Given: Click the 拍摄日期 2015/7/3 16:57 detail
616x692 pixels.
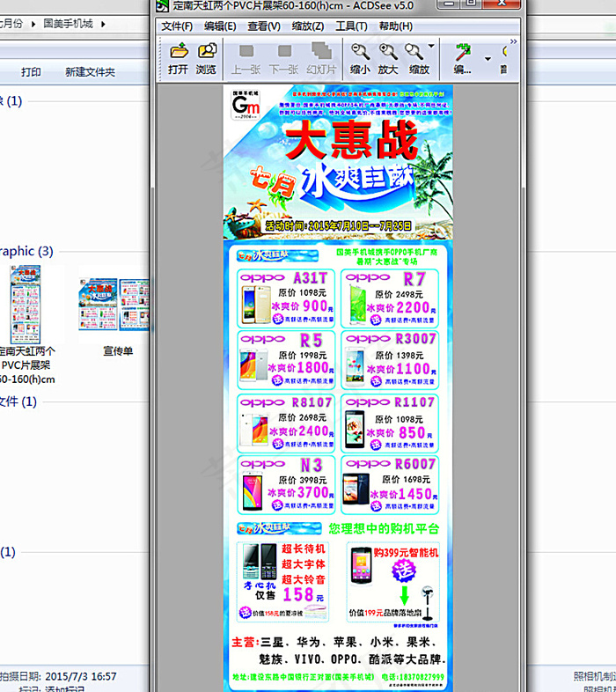Looking at the screenshot, I should [57, 676].
